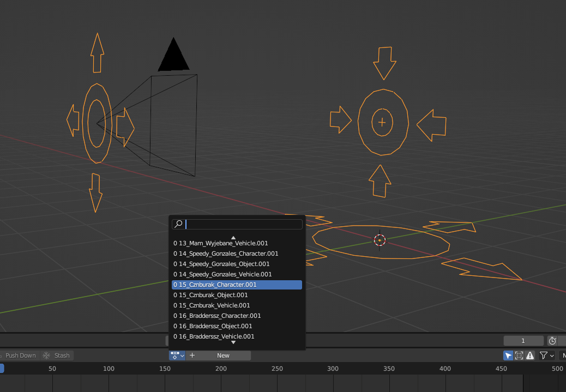Click the New action button
The width and height of the screenshot is (566, 392).
point(223,355)
